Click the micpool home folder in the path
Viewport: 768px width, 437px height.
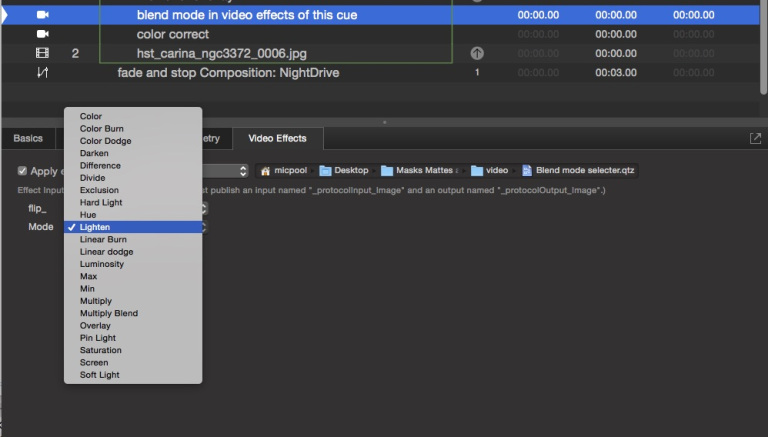pyautogui.click(x=285, y=171)
